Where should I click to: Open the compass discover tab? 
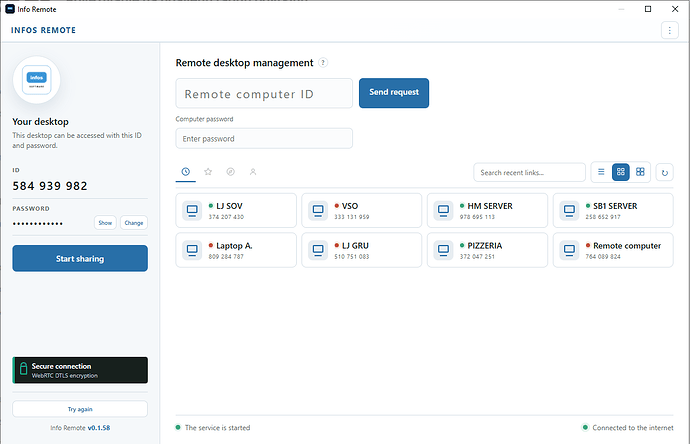point(231,172)
